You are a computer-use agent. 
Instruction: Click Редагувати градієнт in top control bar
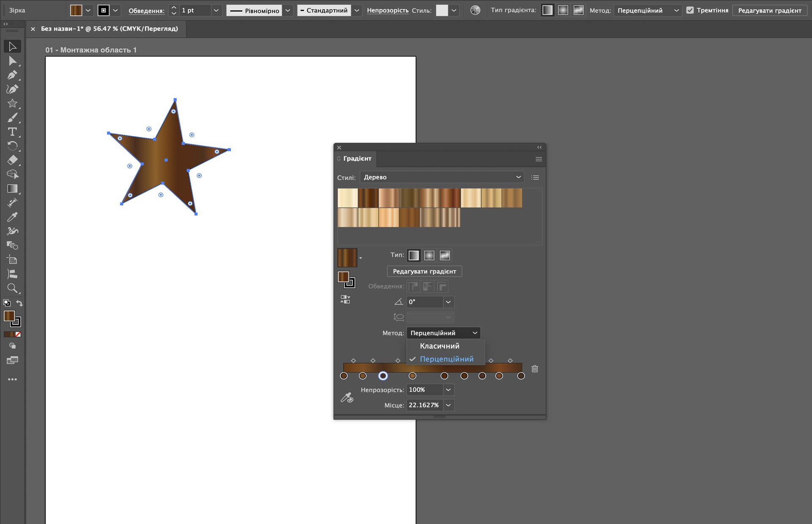tap(769, 10)
